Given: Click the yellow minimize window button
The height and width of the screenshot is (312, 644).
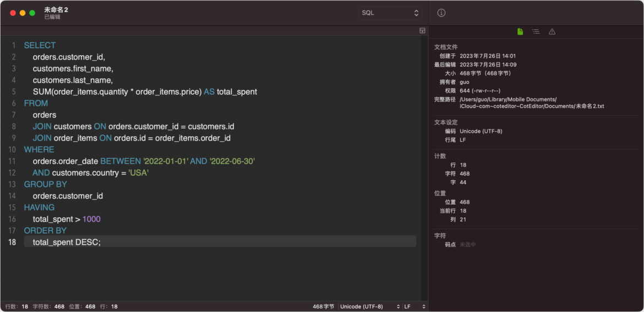Looking at the screenshot, I should (x=23, y=13).
